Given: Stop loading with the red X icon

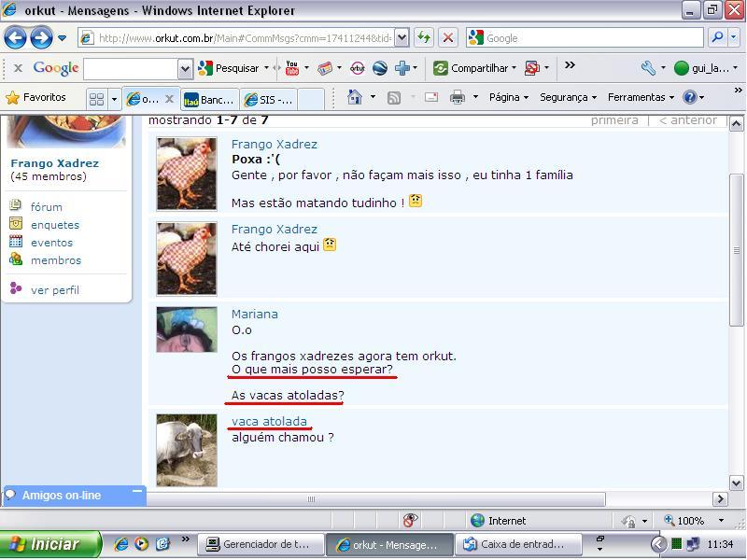Looking at the screenshot, I should coord(448,37).
